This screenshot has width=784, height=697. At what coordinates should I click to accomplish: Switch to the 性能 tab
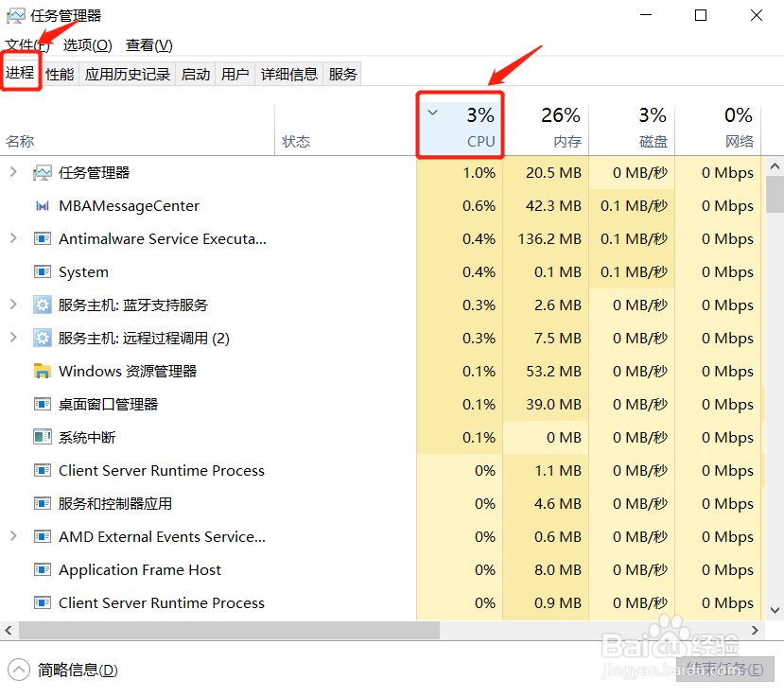pos(58,73)
